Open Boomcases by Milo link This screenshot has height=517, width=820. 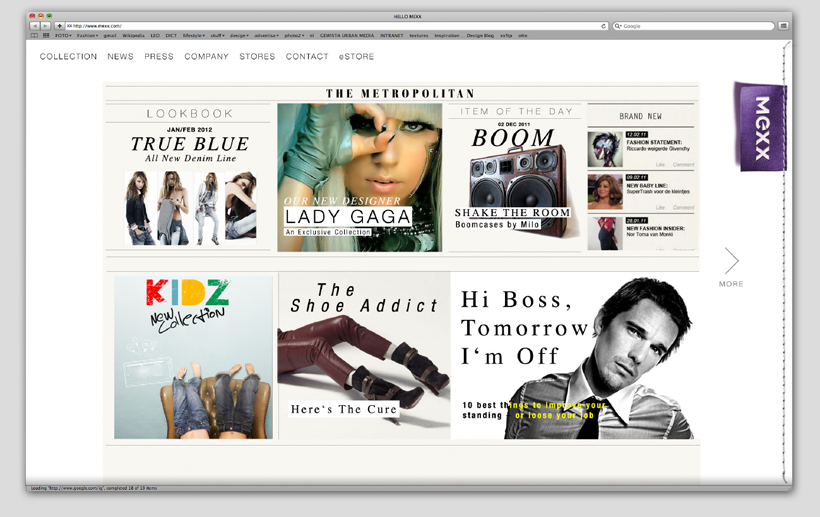click(x=497, y=225)
